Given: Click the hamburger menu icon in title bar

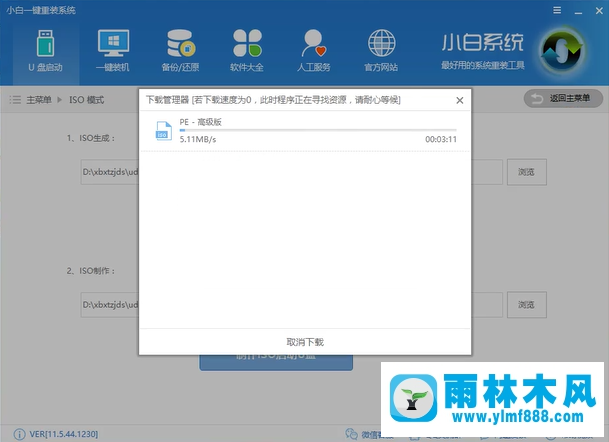Looking at the screenshot, I should point(557,10).
